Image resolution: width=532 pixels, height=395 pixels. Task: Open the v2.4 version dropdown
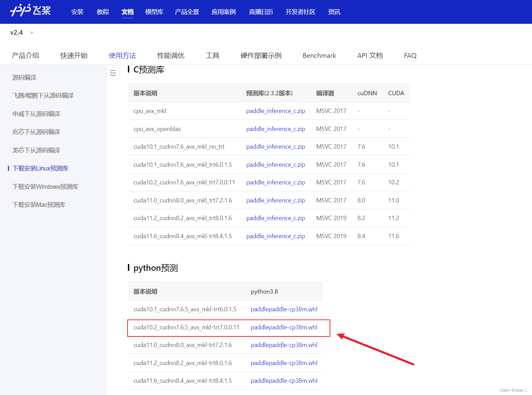22,33
